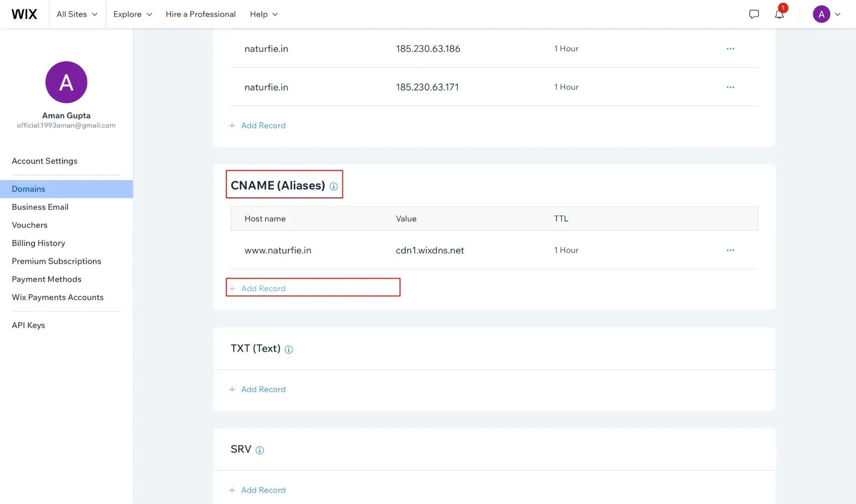Add Record under SRV section
Viewport: 856px width, 504px height.
coord(257,490)
